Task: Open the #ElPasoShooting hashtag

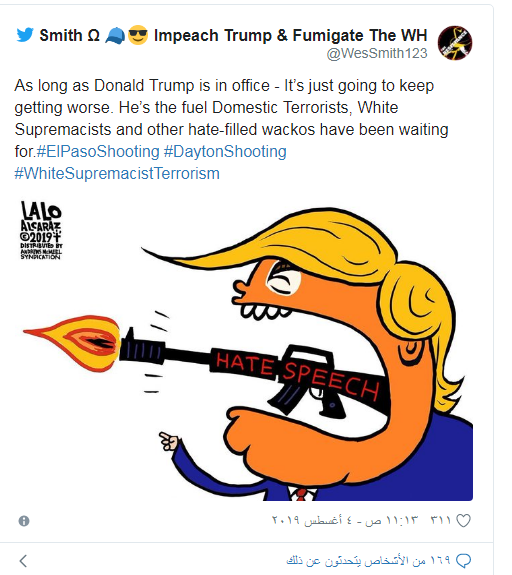Action: [x=98, y=151]
